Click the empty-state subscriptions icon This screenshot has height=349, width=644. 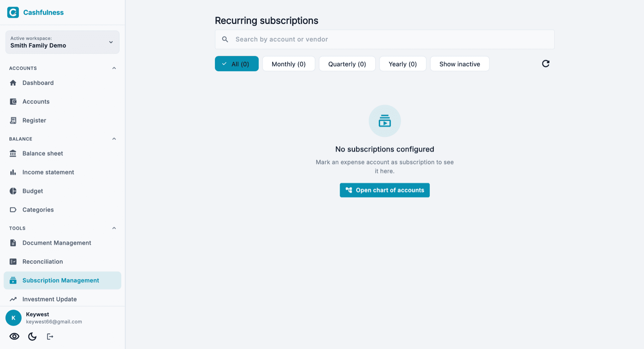click(385, 121)
